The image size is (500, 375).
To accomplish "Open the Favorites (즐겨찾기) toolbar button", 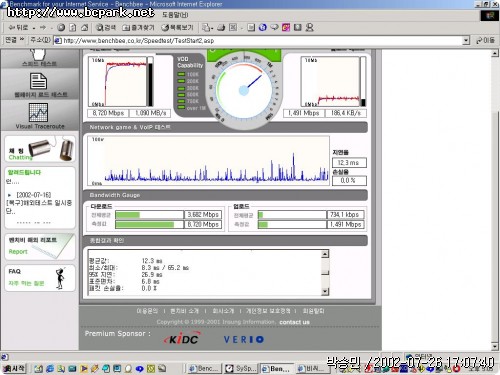I will [x=138, y=28].
